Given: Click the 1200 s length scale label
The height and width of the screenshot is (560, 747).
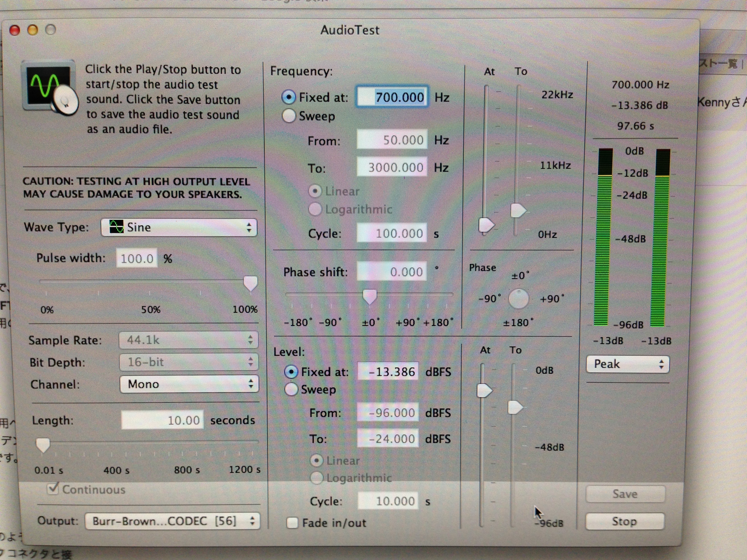Looking at the screenshot, I should [x=244, y=470].
